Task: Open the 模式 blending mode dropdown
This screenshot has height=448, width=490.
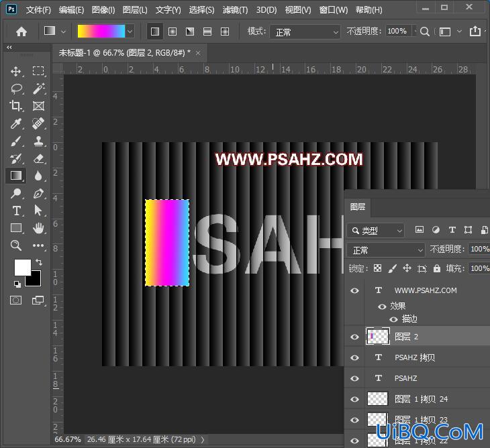Action: tap(305, 32)
